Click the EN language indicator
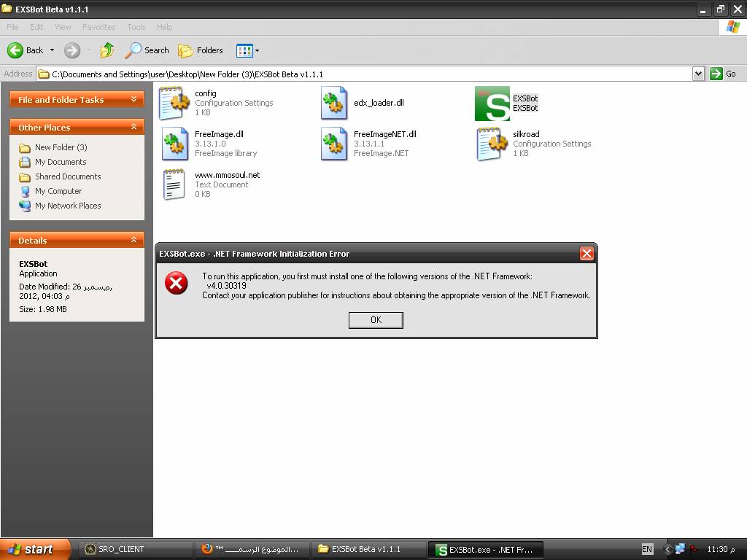This screenshot has width=747, height=560. (647, 549)
